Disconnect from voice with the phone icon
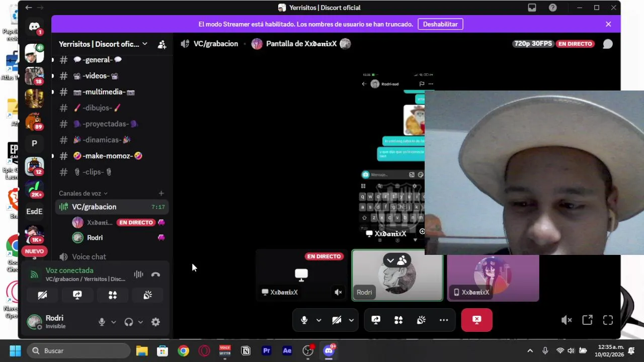The width and height of the screenshot is (644, 362). tap(155, 275)
